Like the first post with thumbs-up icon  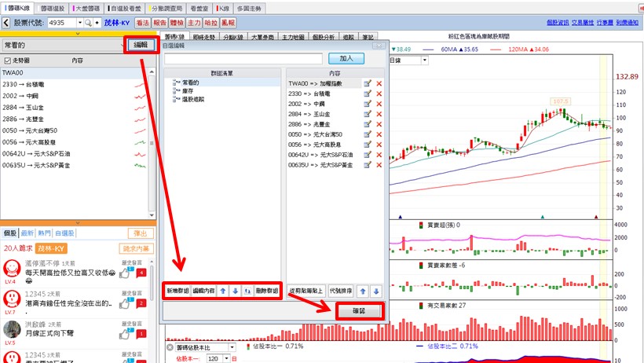(x=125, y=273)
